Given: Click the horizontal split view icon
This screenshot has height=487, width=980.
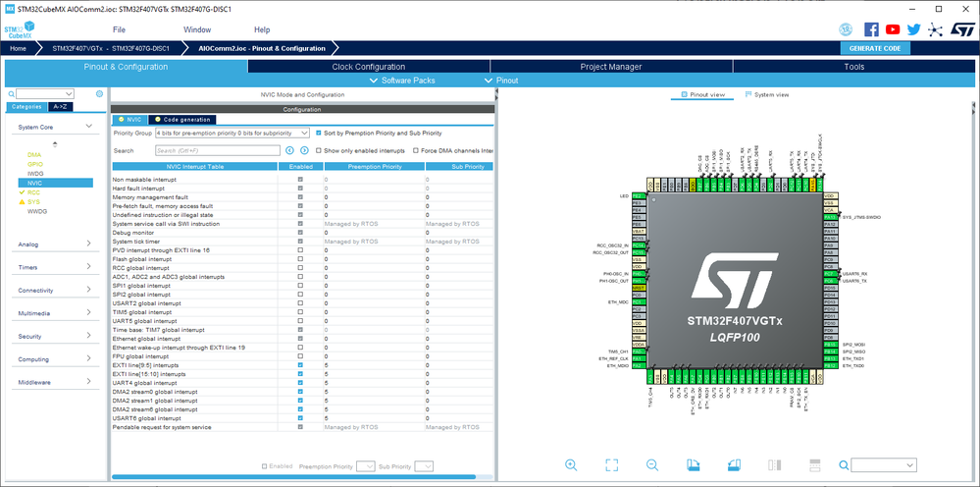Looking at the screenshot, I should [814, 464].
